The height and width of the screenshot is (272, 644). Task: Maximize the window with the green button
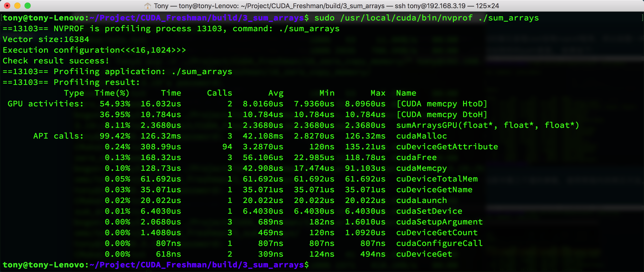click(x=28, y=6)
